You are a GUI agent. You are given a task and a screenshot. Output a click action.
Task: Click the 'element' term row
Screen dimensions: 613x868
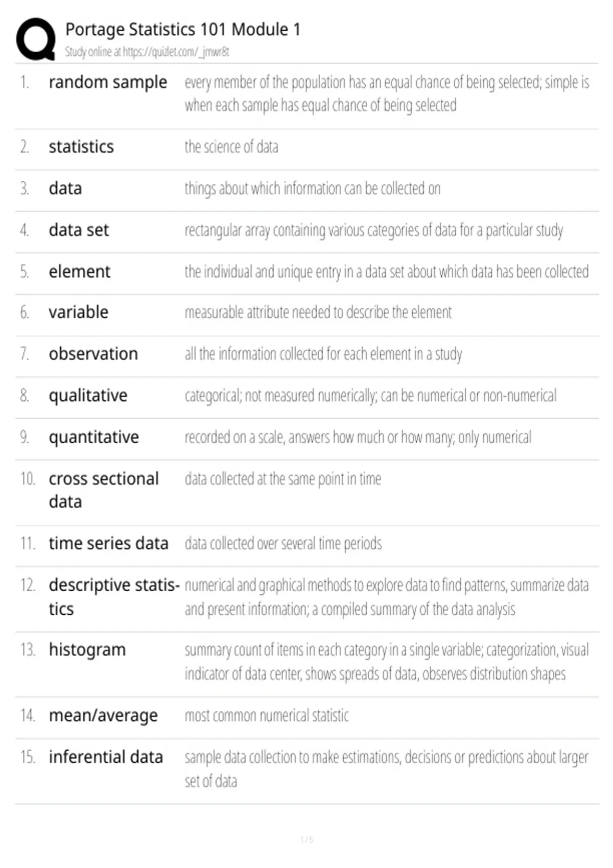click(306, 272)
